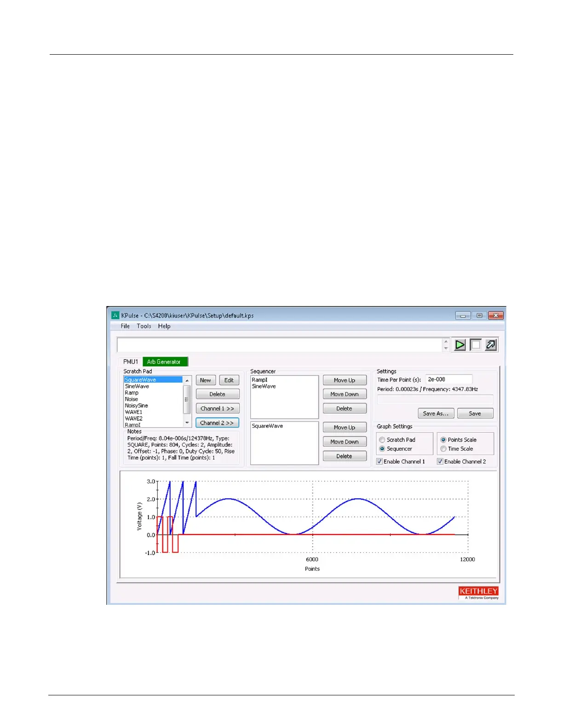This screenshot has width=563, height=728.
Task: Click Delete beside the SquareWave sequencer list
Action: [345, 456]
